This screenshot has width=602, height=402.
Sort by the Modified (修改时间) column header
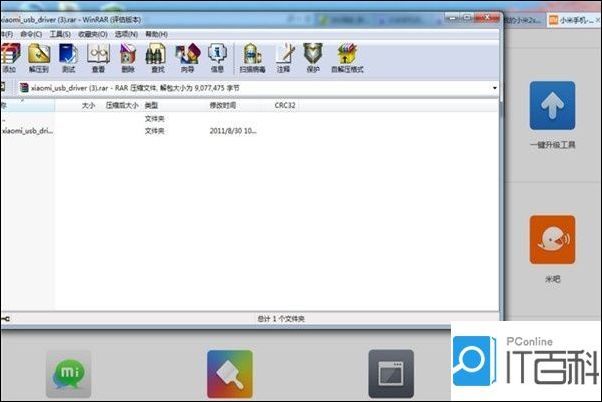(223, 105)
